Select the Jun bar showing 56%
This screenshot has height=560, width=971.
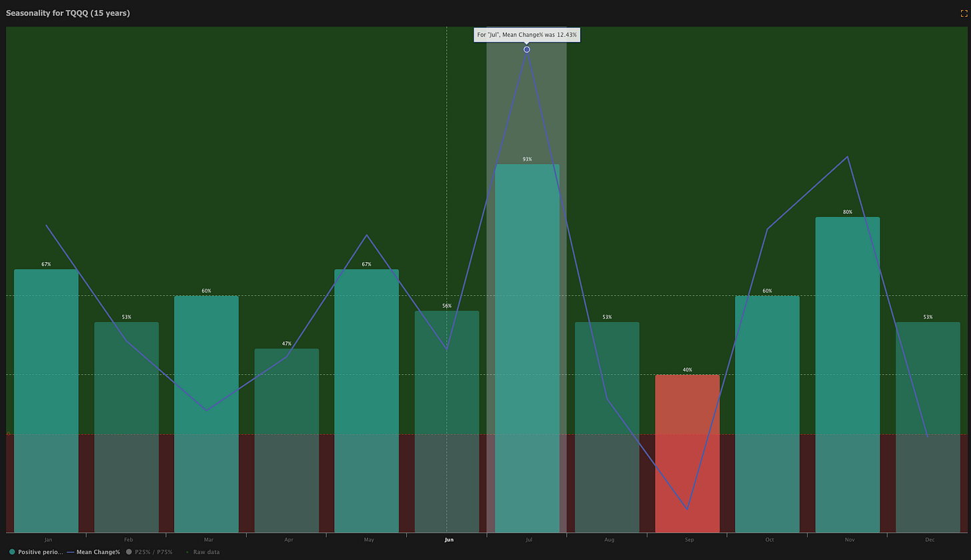coord(447,421)
